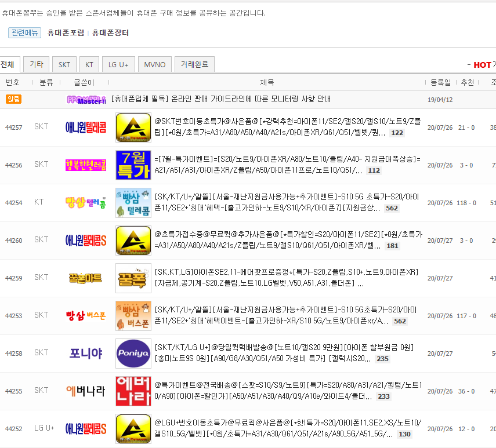Open the 휴대폰장터 related menu link
The height and width of the screenshot is (448, 496).
(110, 33)
